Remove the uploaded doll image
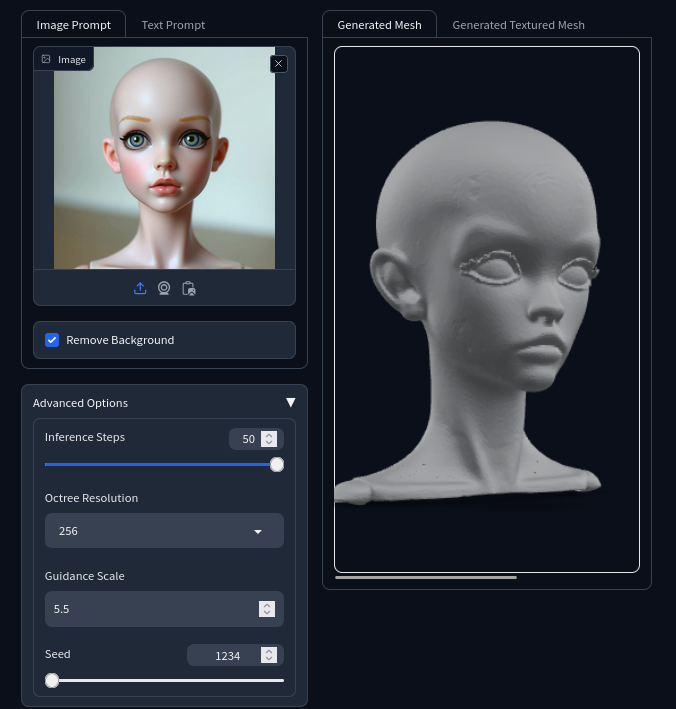This screenshot has width=676, height=709. pyautogui.click(x=279, y=64)
